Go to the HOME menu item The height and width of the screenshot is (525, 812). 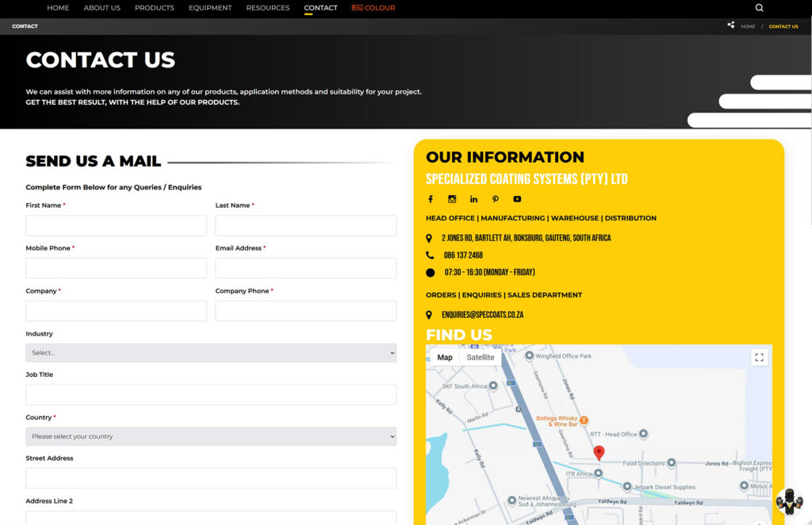(58, 8)
